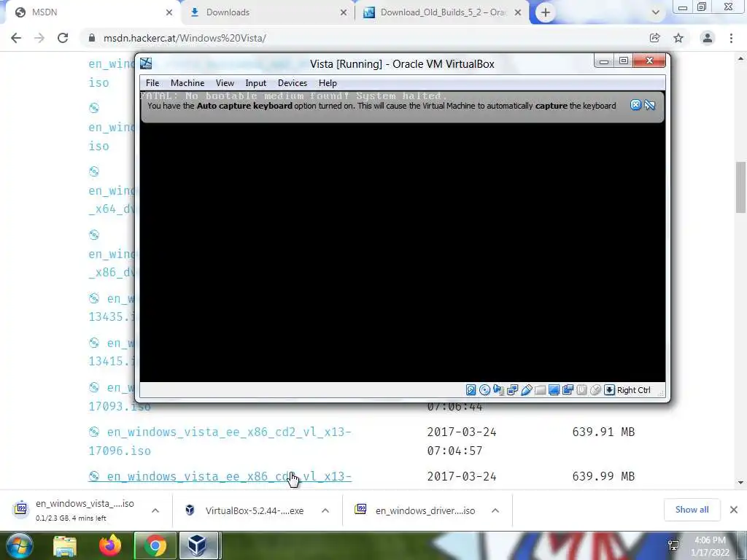This screenshot has height=560, width=747.
Task: Click the 639.99 MB file size text
Action: pos(603,476)
